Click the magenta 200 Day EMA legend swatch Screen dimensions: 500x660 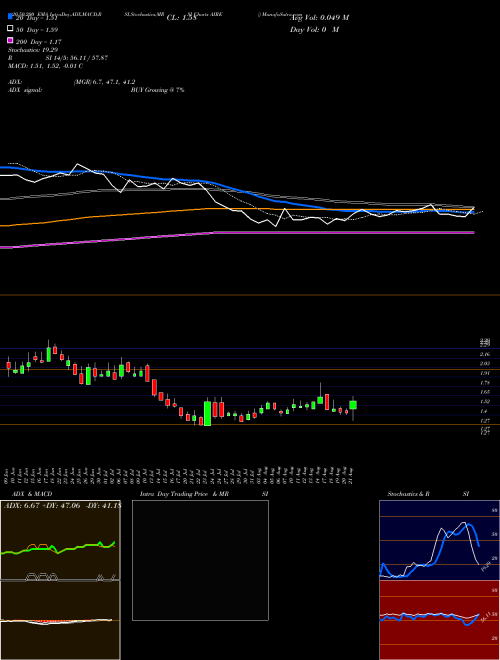pyautogui.click(x=10, y=40)
